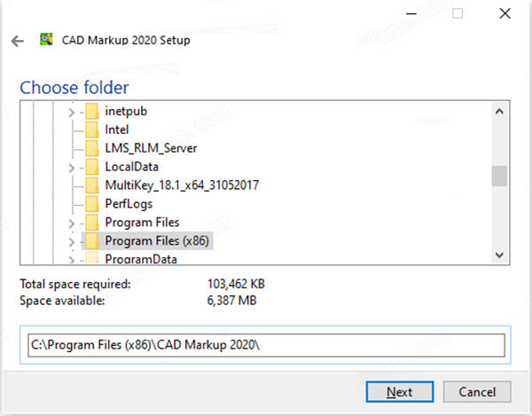Viewport: 532px width, 416px height.
Task: Click the PerfLogs folder icon
Action: (x=92, y=204)
